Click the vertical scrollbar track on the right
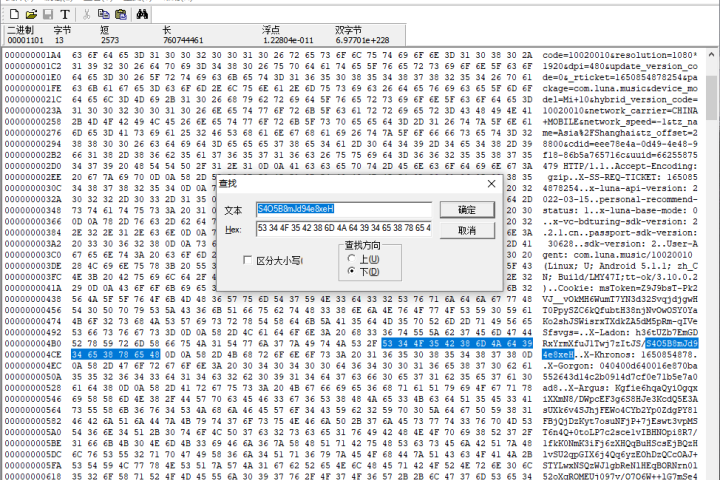This screenshot has width=720, height=480. 712,250
